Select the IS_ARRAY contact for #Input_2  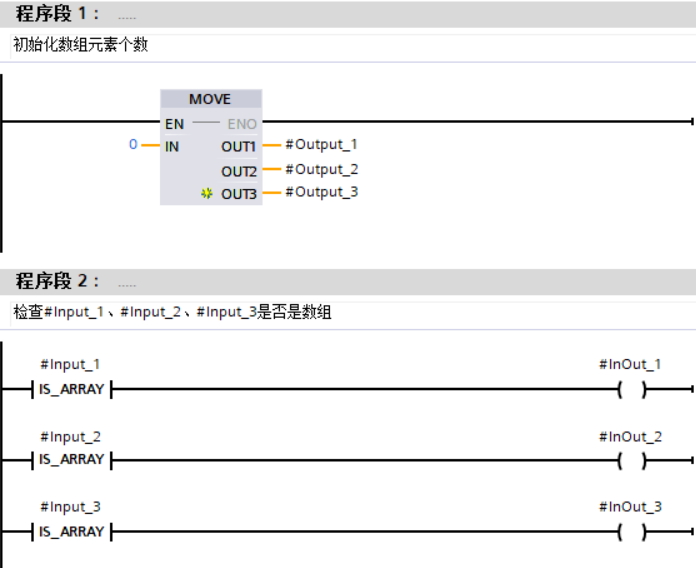coord(71,460)
